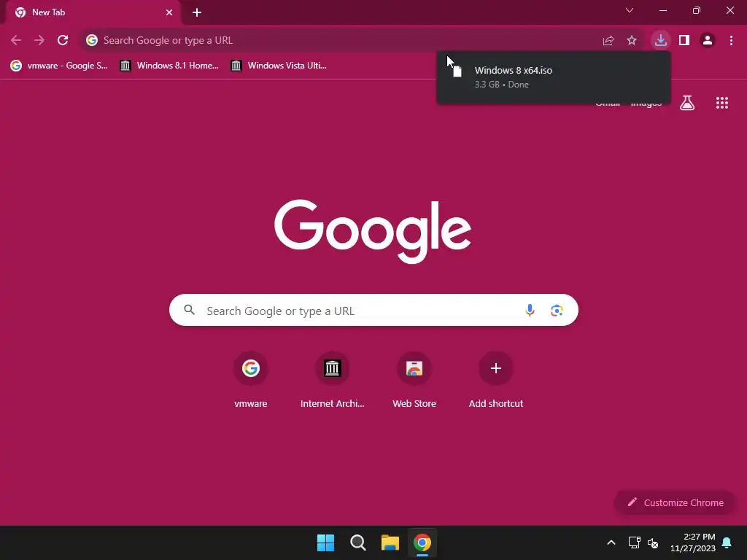The width and height of the screenshot is (747, 560).
Task: Select the New Tab tab
Action: click(x=93, y=12)
